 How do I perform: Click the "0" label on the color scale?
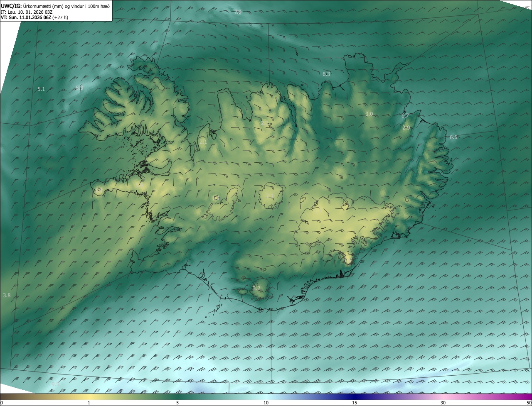tap(2, 403)
